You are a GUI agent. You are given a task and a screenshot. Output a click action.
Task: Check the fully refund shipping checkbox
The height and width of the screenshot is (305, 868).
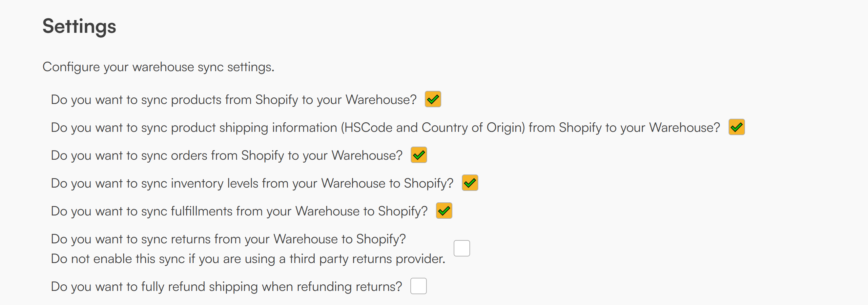pyautogui.click(x=419, y=286)
